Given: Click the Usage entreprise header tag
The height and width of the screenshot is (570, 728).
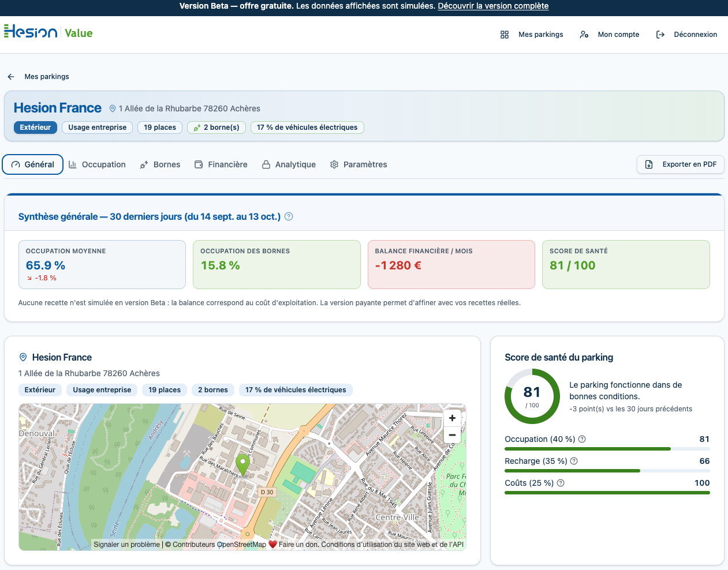Looking at the screenshot, I should coord(97,127).
